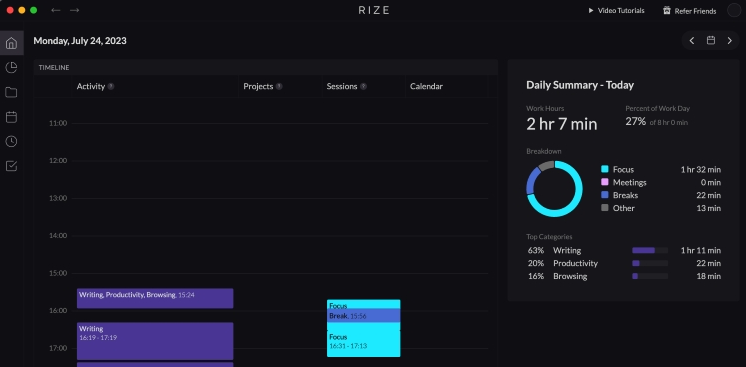Click the Activity help question icon
Viewport: 746px width, 367px height.
pyautogui.click(x=111, y=87)
